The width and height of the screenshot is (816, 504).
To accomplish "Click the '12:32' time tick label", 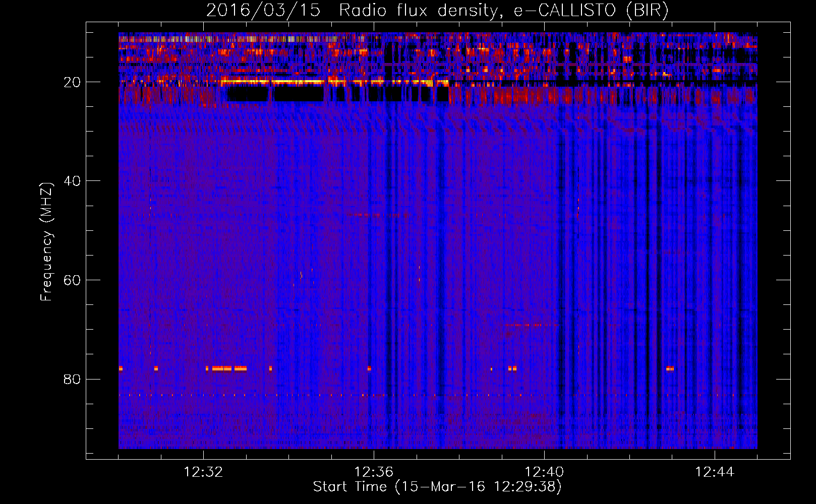I will 203,472.
